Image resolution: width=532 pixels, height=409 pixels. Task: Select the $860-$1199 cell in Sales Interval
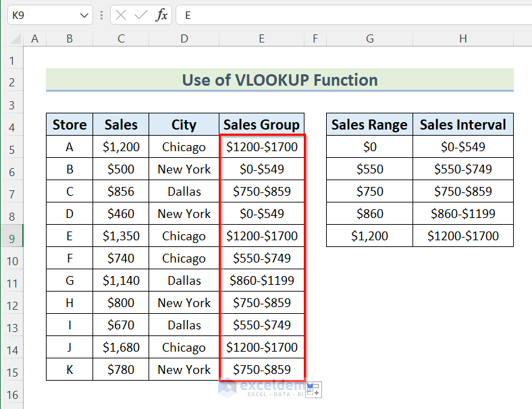(462, 214)
